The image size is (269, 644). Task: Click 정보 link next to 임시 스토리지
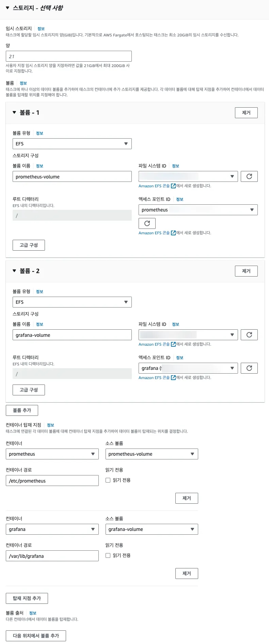click(41, 29)
